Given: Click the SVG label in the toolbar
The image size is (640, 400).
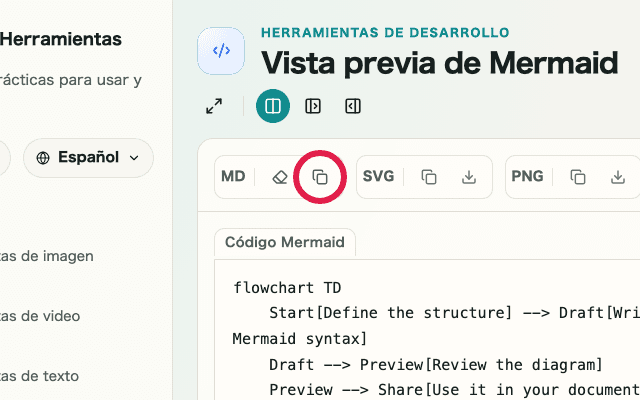Looking at the screenshot, I should (x=378, y=176).
